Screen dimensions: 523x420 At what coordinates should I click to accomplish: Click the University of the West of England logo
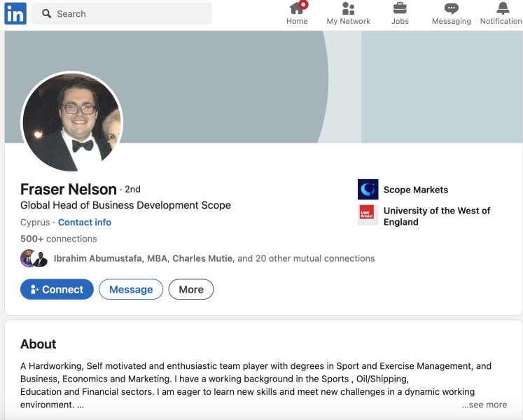(368, 214)
